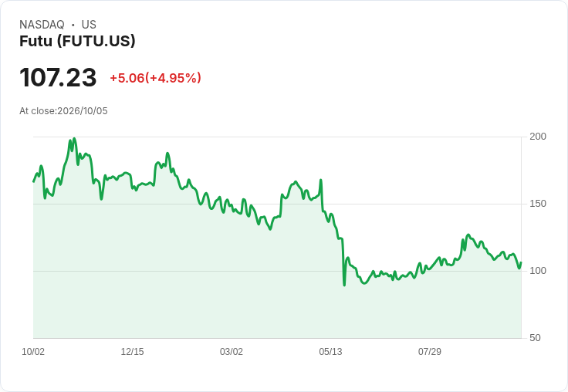Select the 10/02 date axis label
This screenshot has width=568, height=392.
pos(33,352)
